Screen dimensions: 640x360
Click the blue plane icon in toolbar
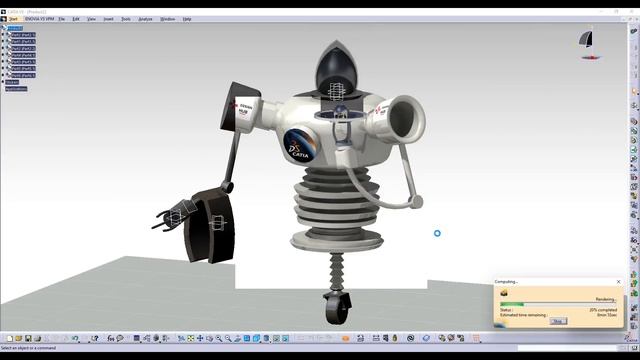coord(426,338)
